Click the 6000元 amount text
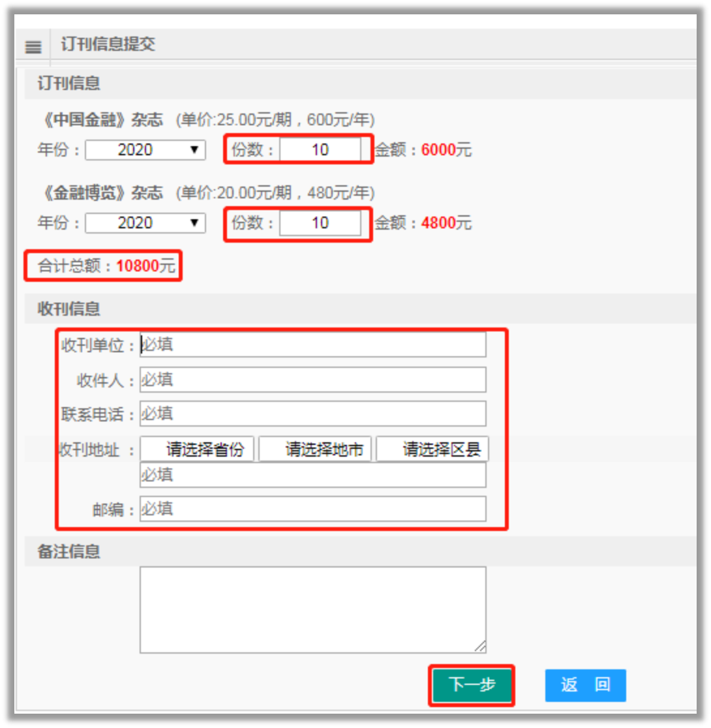Screen dimensions: 711x728 coord(446,150)
